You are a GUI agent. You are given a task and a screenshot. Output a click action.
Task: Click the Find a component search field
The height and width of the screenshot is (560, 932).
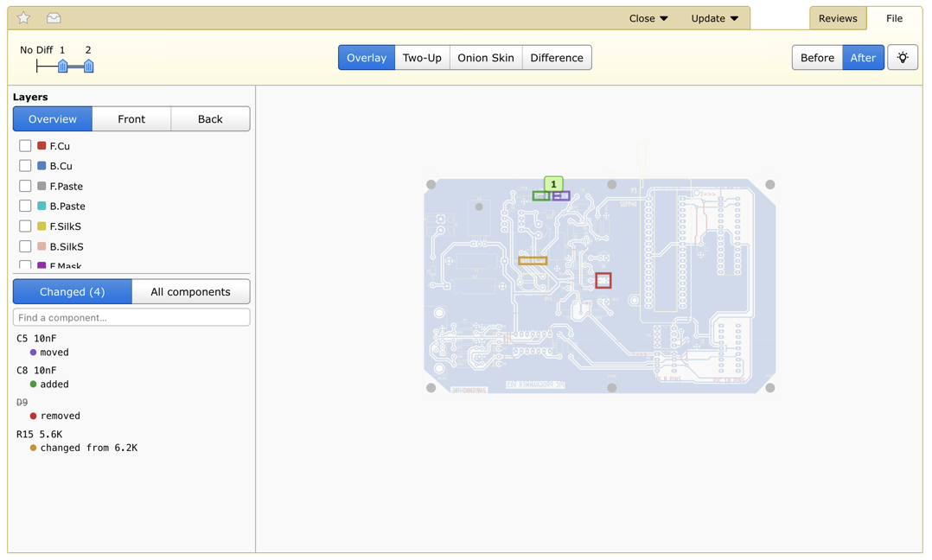(x=131, y=317)
